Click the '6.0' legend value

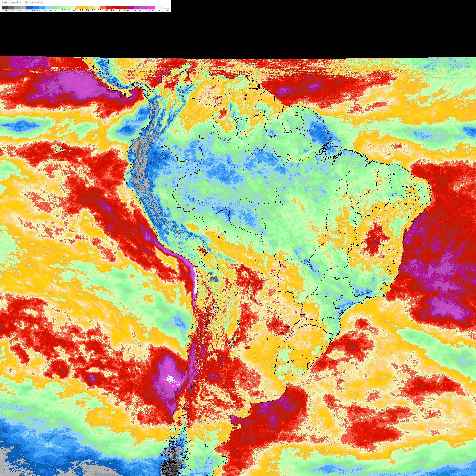click(x=75, y=10)
